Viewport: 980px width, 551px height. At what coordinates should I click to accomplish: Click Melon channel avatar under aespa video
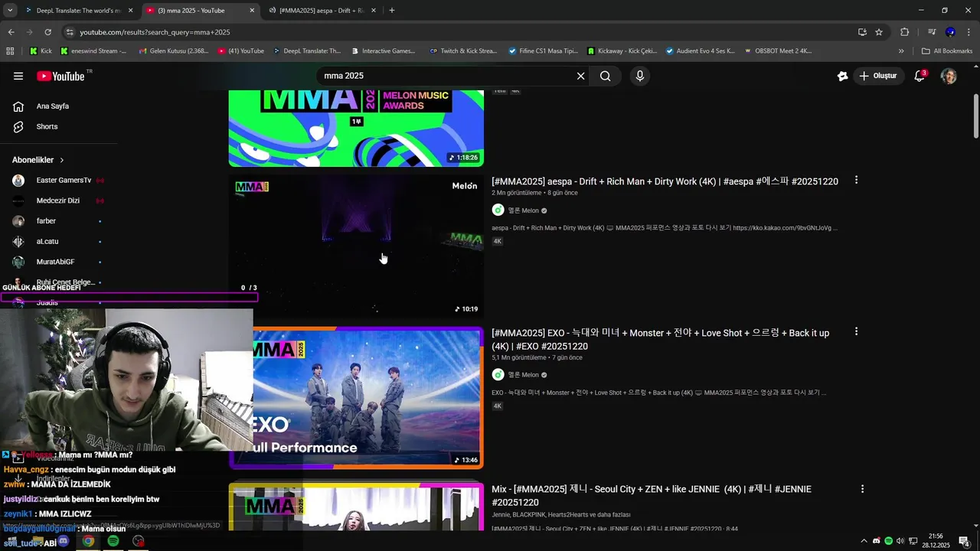coord(498,210)
